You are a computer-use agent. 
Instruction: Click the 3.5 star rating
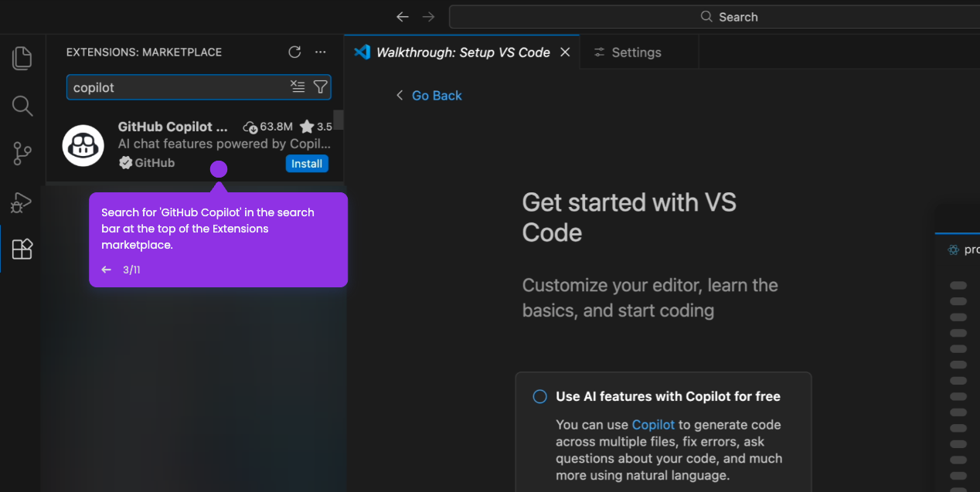pyautogui.click(x=316, y=127)
